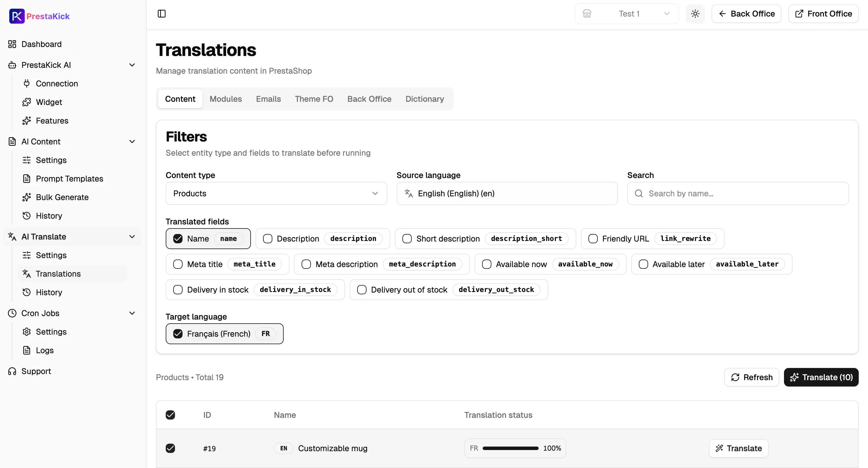This screenshot has width=868, height=468.
Task: Open the Theme FO tab
Action: [314, 99]
